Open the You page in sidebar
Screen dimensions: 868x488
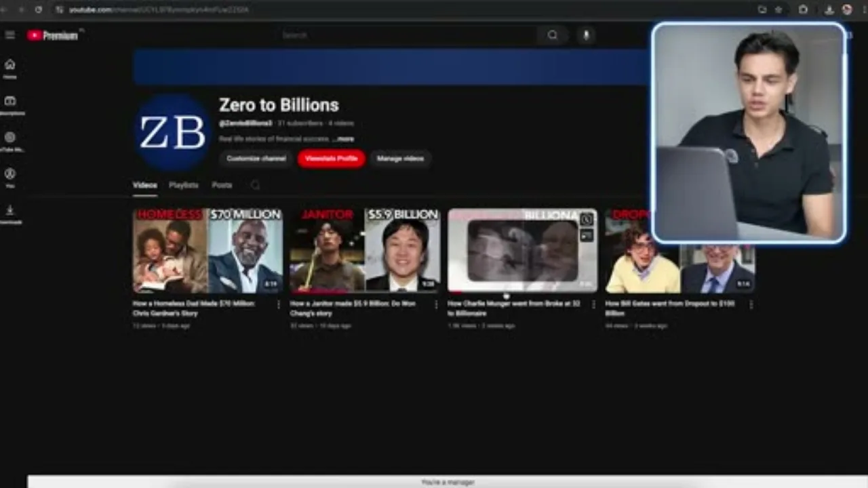point(10,178)
